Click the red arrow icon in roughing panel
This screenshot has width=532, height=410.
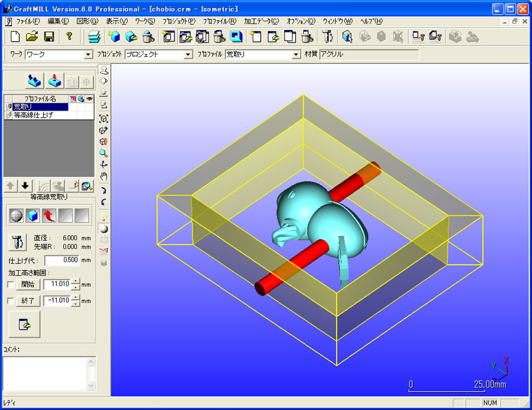48,215
